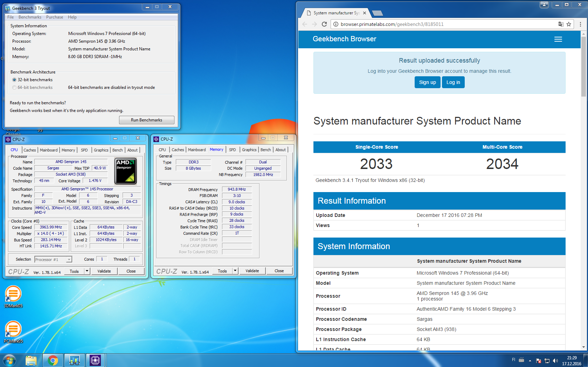This screenshot has height=367, width=588.
Task: Open File Explorer from the taskbar
Action: tap(31, 360)
